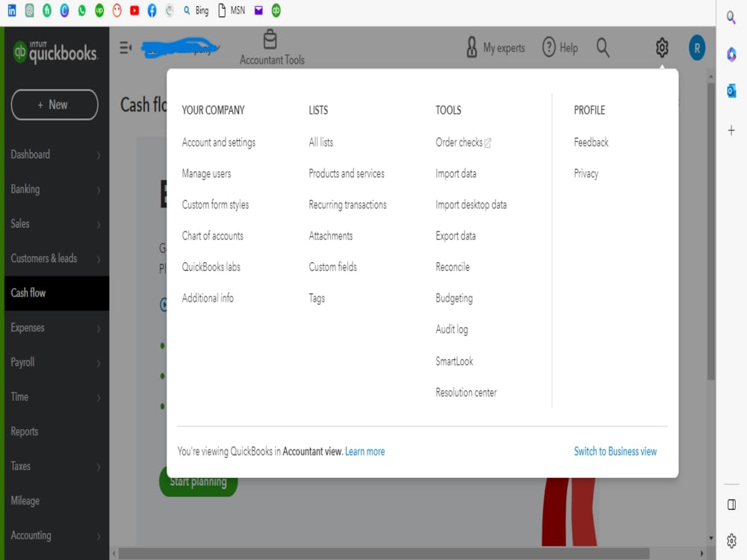Open Sales in the sidebar
747x560 pixels.
coord(20,224)
